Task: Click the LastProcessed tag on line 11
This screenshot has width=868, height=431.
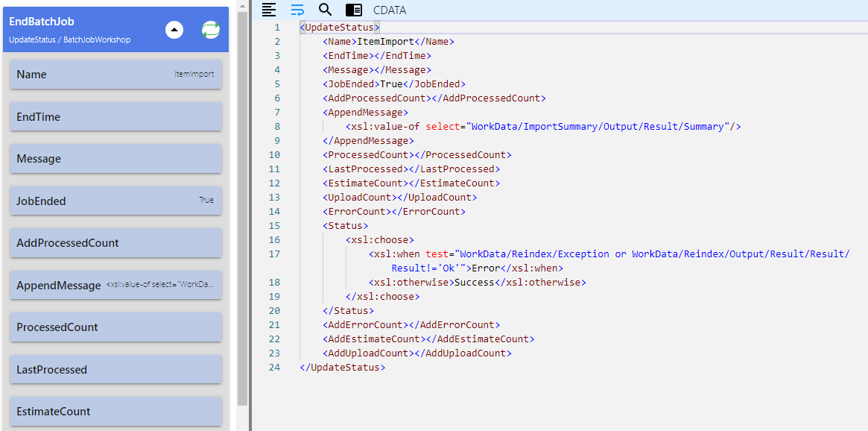Action: [x=411, y=169]
